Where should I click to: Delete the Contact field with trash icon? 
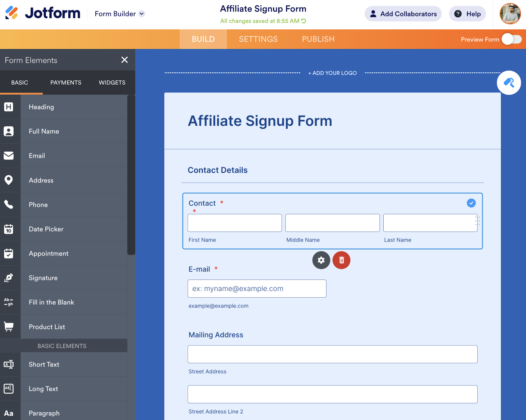click(341, 260)
